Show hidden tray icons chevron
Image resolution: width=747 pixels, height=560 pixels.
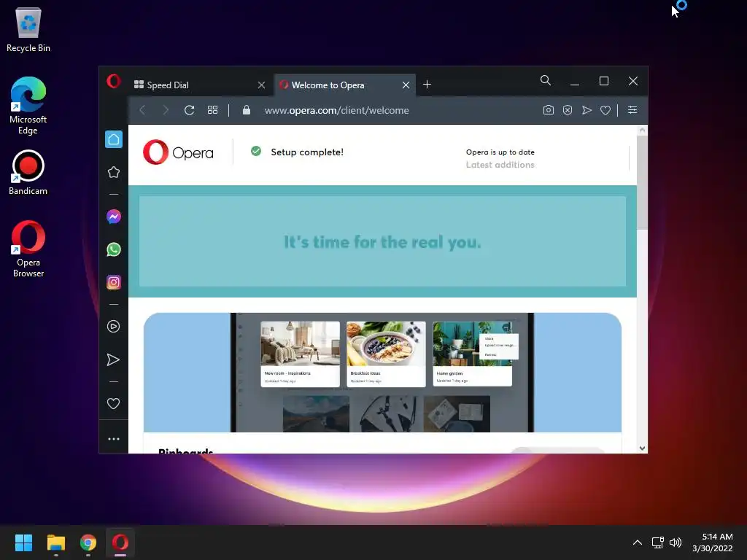tap(638, 542)
